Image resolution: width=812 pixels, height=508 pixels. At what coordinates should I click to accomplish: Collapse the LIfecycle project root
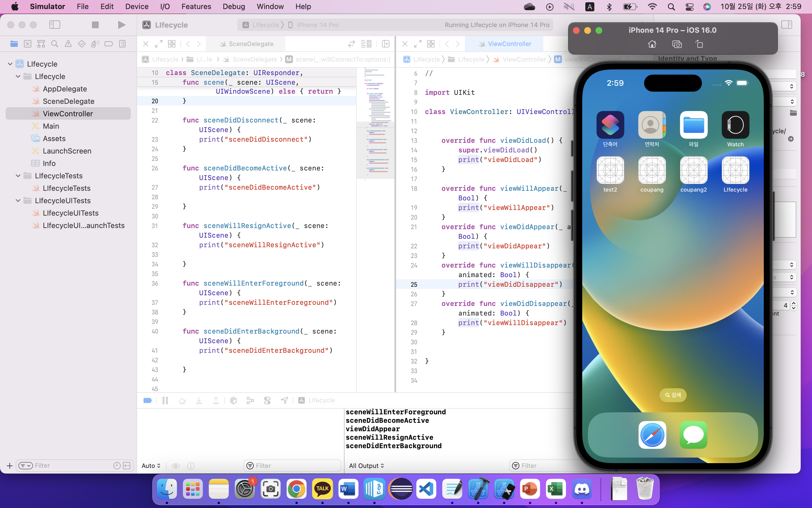click(10, 64)
